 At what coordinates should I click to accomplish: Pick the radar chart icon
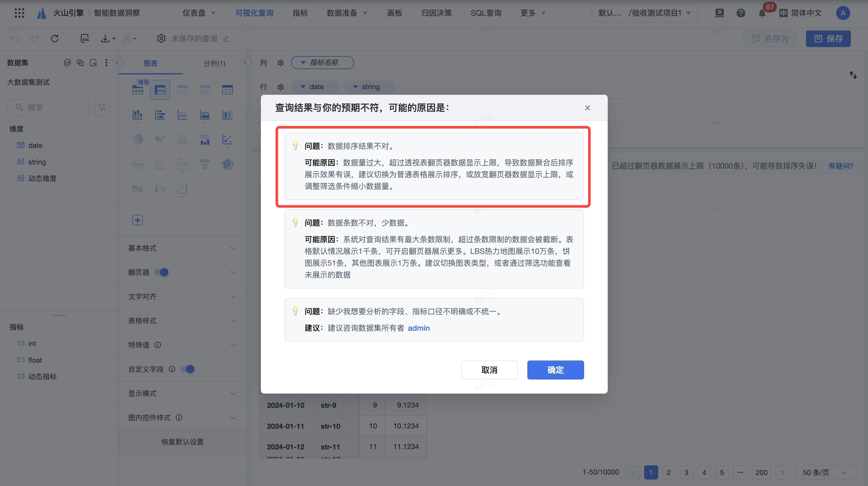(x=227, y=164)
